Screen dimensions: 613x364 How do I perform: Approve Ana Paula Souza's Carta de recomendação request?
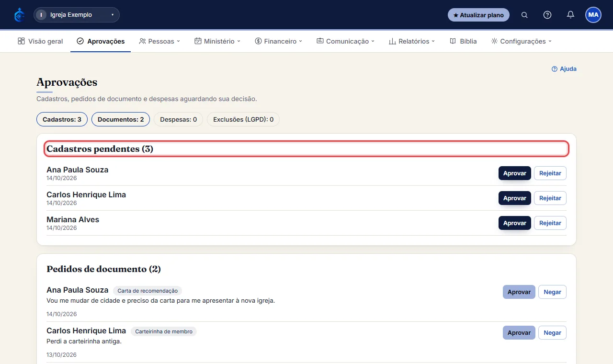pos(519,292)
